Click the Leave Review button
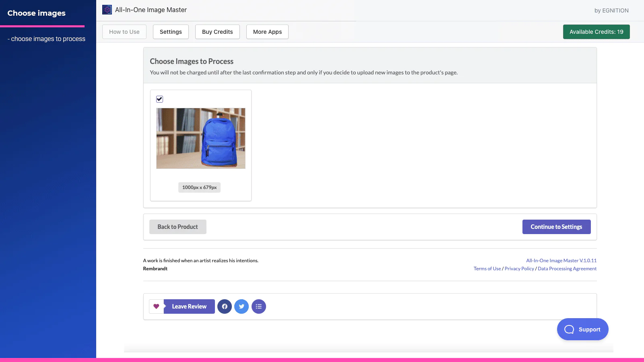Viewport: 644px width, 362px height. click(x=189, y=306)
